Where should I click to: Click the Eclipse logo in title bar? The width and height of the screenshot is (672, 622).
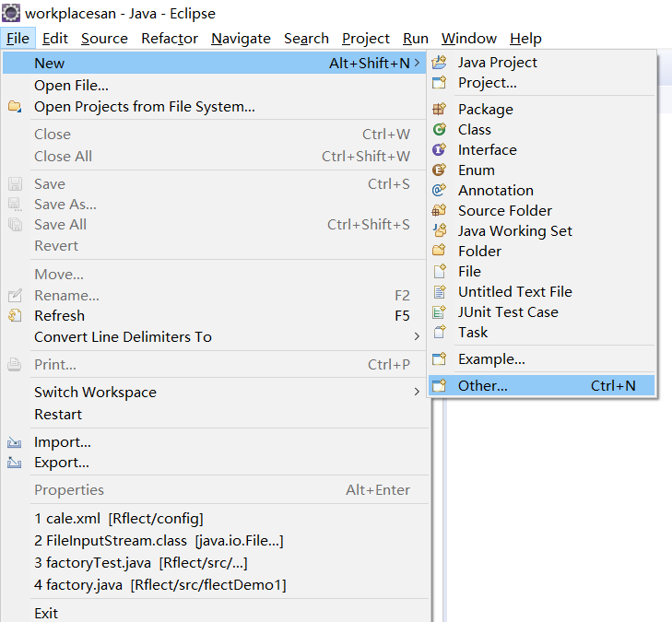pos(11,13)
